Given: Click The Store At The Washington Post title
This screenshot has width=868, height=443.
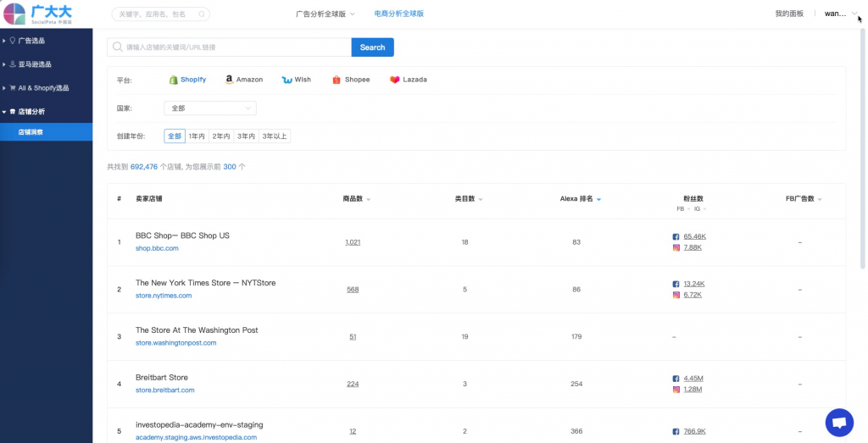Looking at the screenshot, I should click(x=197, y=330).
